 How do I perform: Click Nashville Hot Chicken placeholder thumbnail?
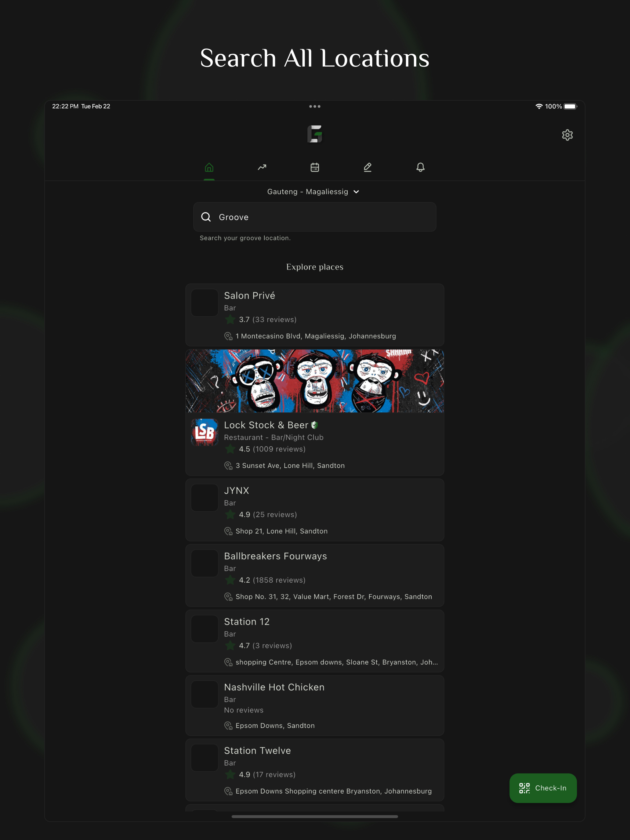point(205,695)
